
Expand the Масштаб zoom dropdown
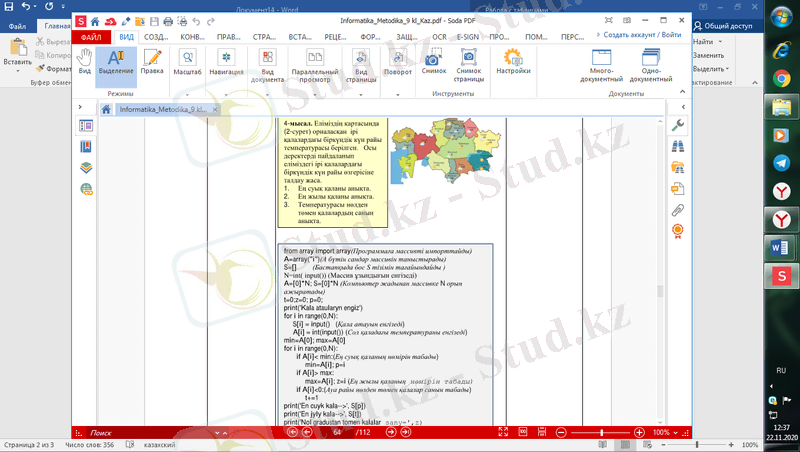pyautogui.click(x=187, y=63)
